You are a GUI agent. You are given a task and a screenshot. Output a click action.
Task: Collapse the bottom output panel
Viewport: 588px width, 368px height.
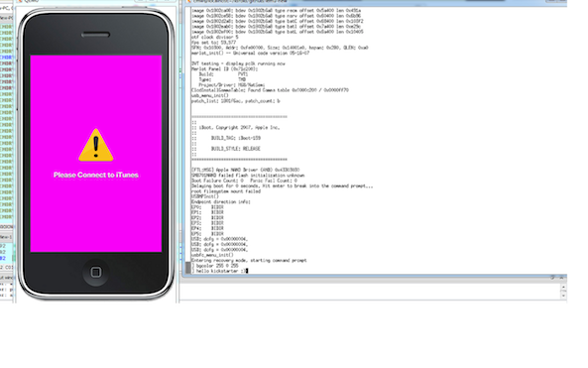pos(561,277)
